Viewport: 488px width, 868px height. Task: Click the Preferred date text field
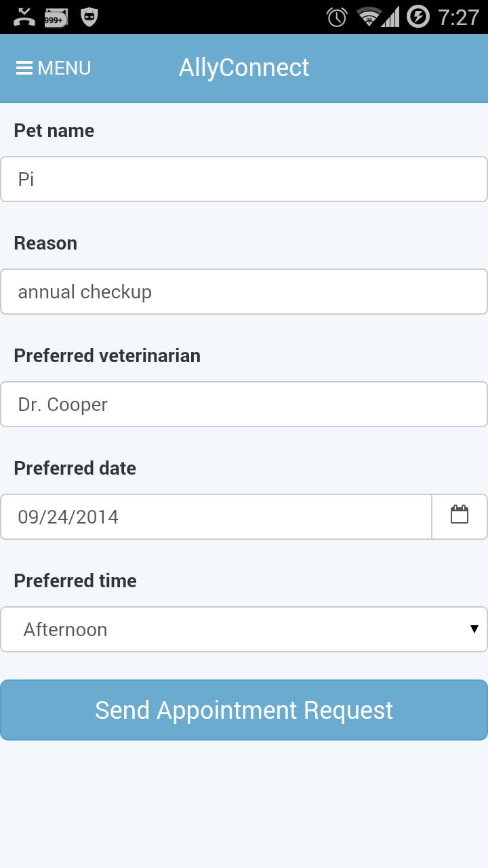click(x=216, y=517)
